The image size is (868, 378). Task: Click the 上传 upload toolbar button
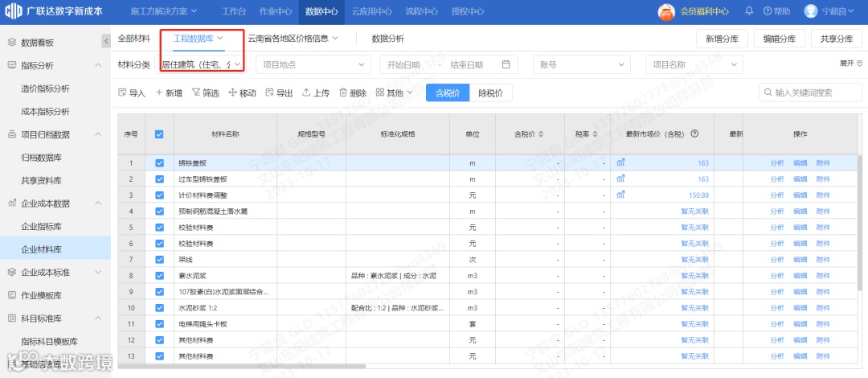(316, 93)
